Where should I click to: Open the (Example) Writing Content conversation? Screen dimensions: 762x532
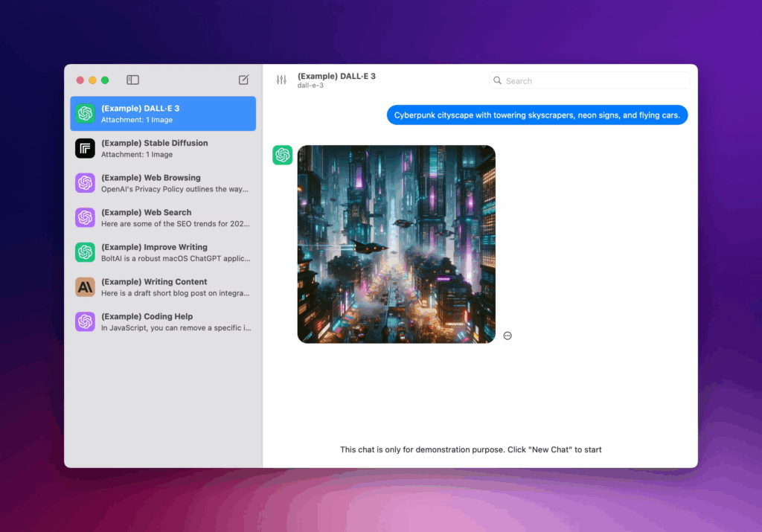pos(163,287)
